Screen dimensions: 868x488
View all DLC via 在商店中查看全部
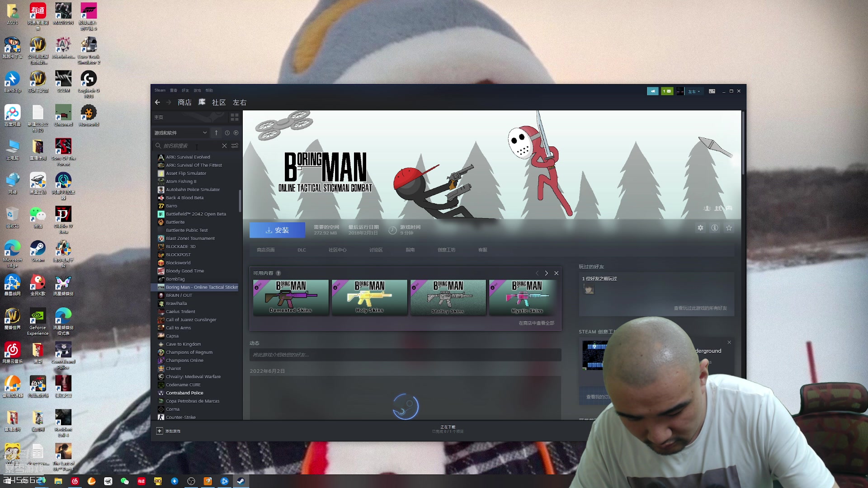tap(537, 323)
